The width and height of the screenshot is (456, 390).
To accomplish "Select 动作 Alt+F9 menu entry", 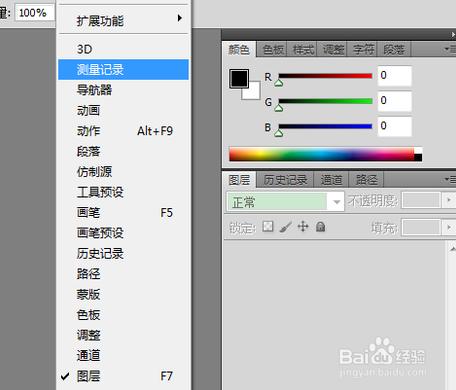I will point(123,131).
